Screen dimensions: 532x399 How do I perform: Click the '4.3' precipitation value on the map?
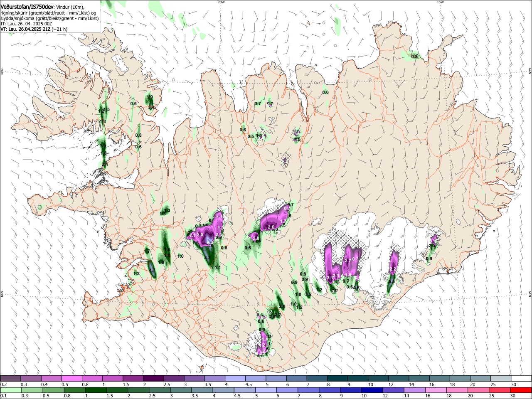[207, 259]
